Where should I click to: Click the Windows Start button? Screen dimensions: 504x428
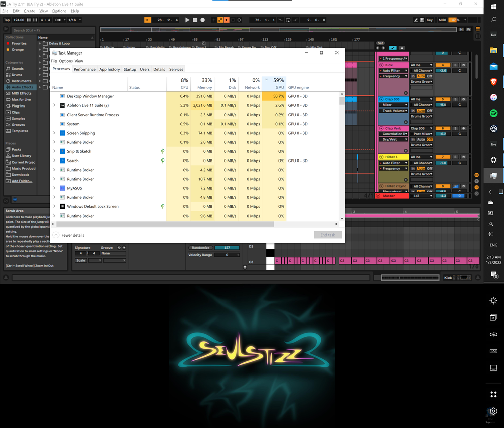pyautogui.click(x=494, y=7)
